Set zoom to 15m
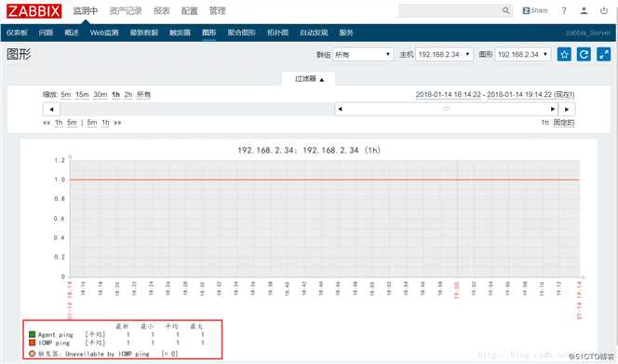The image size is (618, 364). click(x=82, y=95)
